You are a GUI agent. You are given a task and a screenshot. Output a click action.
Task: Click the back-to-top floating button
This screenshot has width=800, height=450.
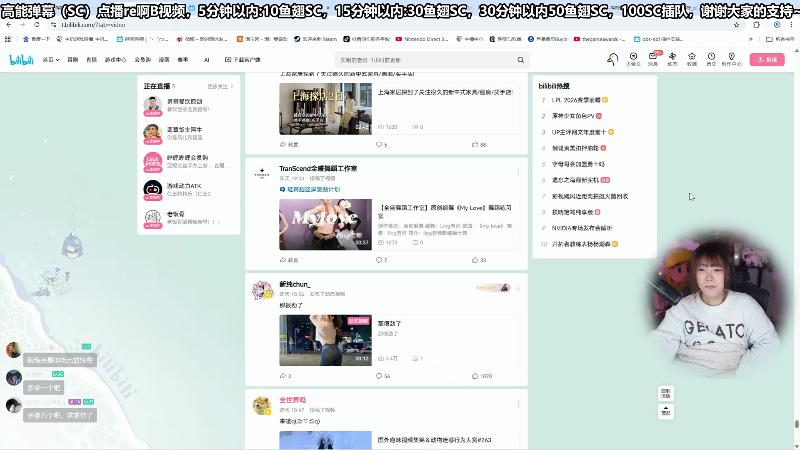666,412
